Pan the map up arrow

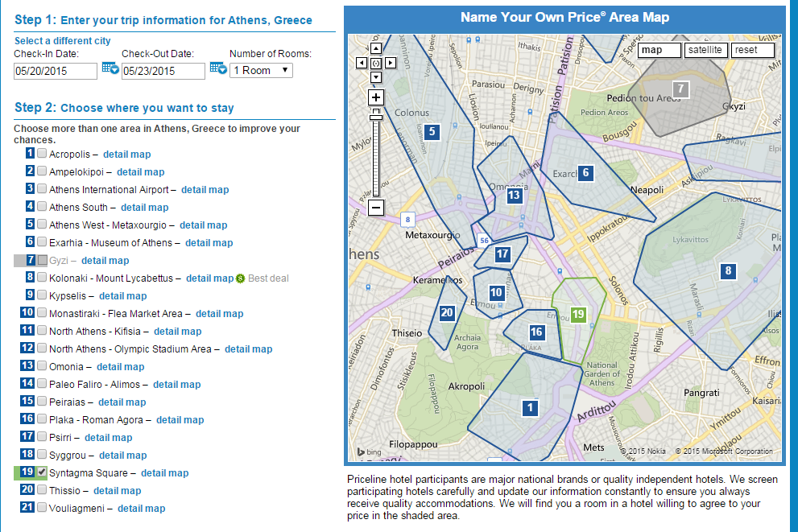click(x=375, y=48)
